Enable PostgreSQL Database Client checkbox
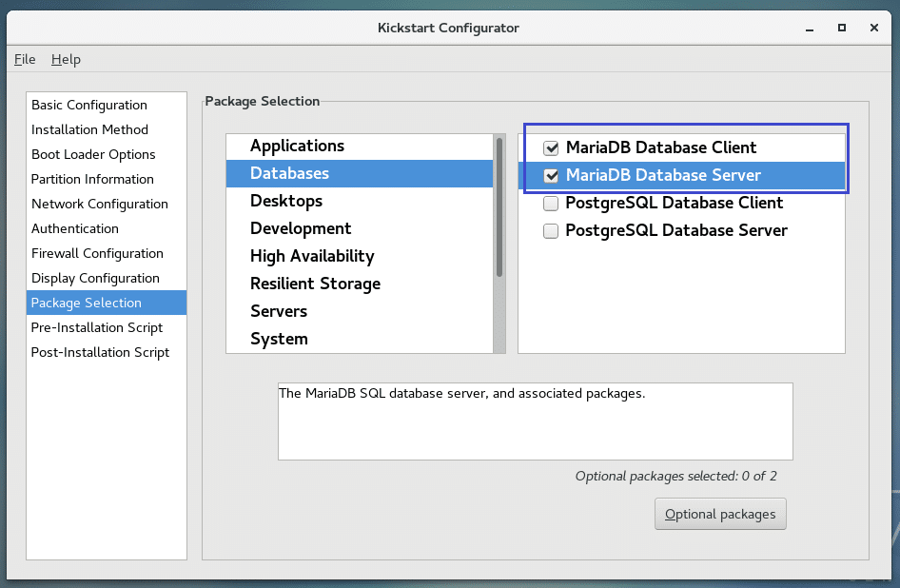This screenshot has width=900, height=588. coord(551,204)
